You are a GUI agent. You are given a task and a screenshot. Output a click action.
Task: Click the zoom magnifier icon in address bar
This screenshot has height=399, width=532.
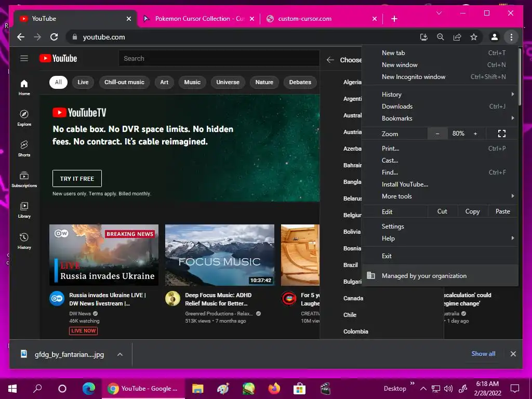[x=441, y=37]
